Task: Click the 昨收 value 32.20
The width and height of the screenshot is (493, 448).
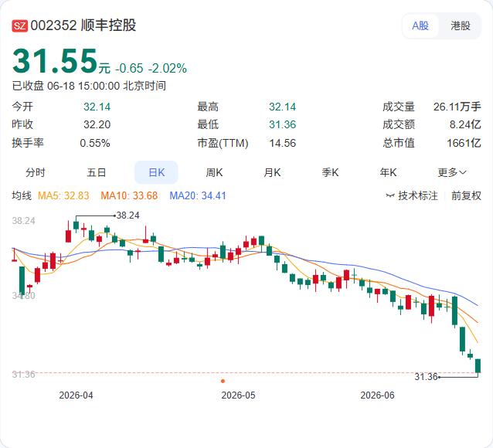Action: pyautogui.click(x=97, y=124)
